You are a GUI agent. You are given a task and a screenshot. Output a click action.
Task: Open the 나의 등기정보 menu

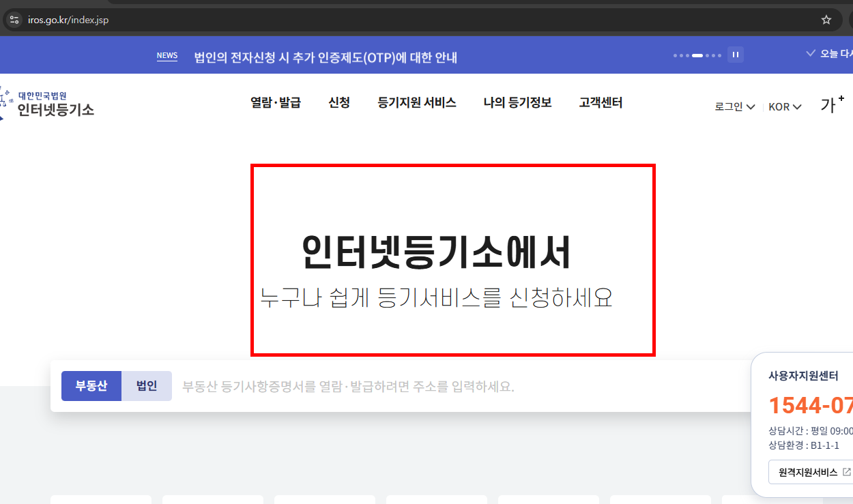click(x=517, y=103)
